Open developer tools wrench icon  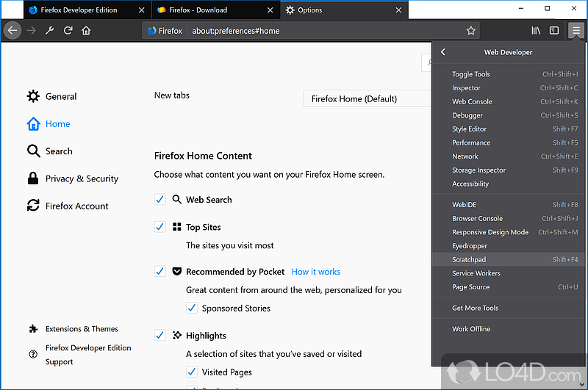click(49, 30)
